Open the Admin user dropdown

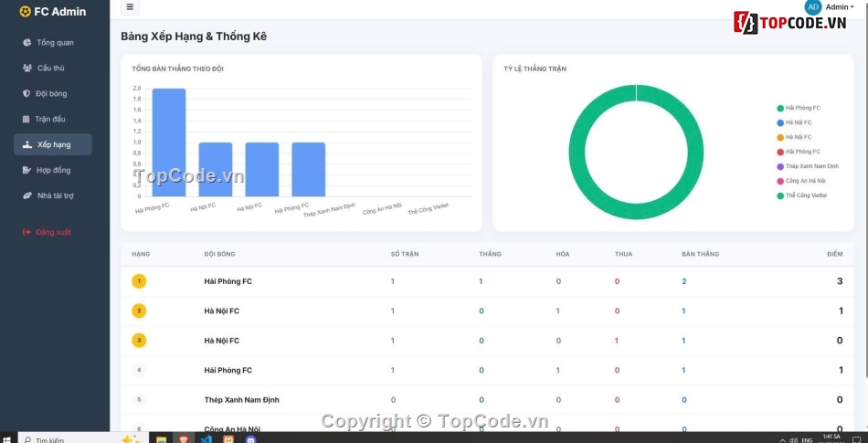[839, 7]
